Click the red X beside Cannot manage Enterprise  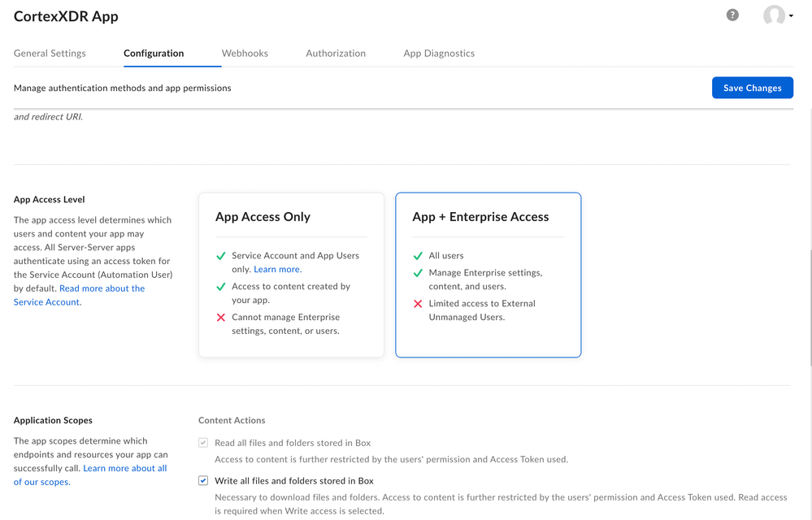pos(221,318)
